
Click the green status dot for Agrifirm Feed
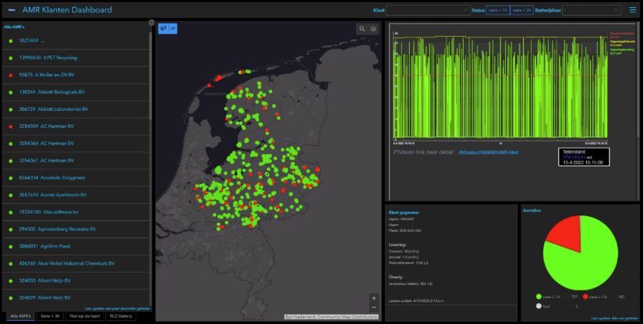click(11, 247)
